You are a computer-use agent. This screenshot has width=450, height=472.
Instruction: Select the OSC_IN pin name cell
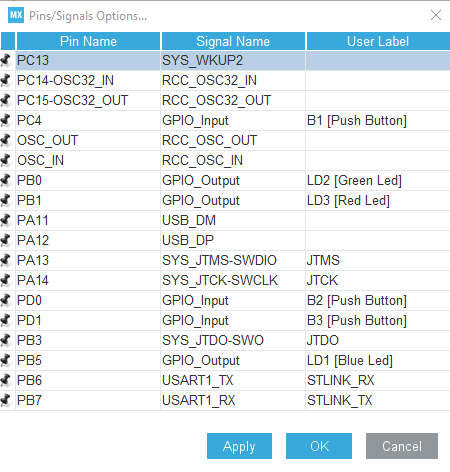pos(88,160)
